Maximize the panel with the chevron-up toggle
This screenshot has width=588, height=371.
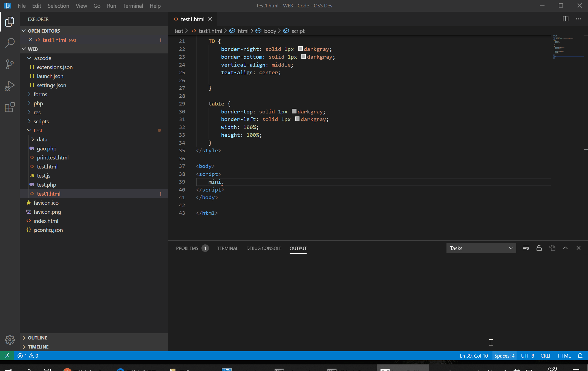(565, 248)
